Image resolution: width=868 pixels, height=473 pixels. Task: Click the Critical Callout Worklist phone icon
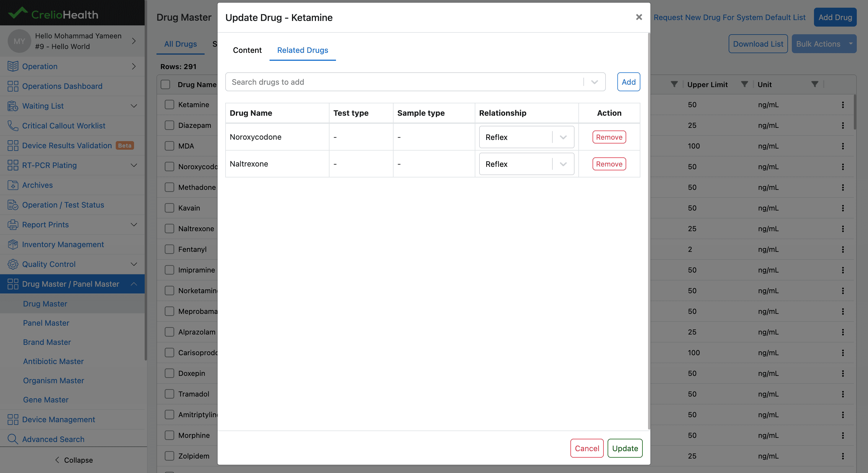pos(13,126)
